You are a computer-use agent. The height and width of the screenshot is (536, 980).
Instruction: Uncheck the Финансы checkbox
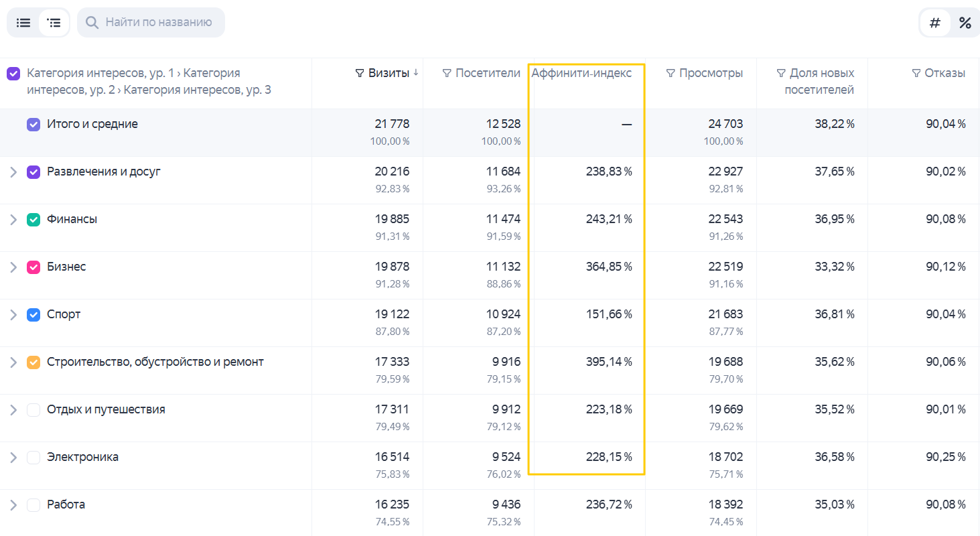pyautogui.click(x=33, y=220)
